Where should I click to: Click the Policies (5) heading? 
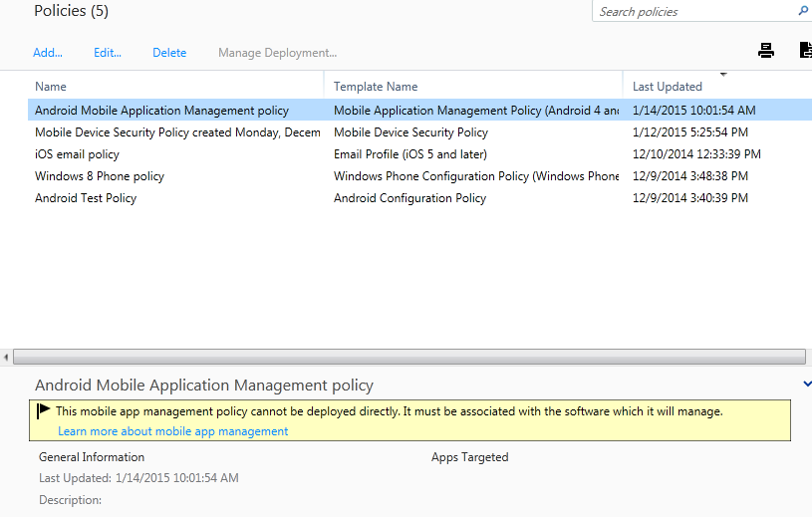pos(72,11)
